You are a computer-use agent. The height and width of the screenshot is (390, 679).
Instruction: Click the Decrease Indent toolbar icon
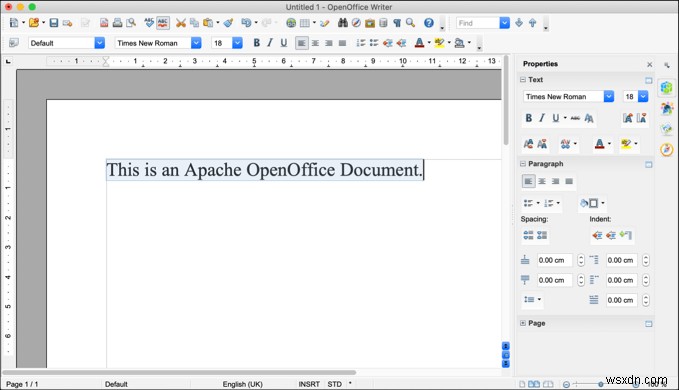[388, 42]
